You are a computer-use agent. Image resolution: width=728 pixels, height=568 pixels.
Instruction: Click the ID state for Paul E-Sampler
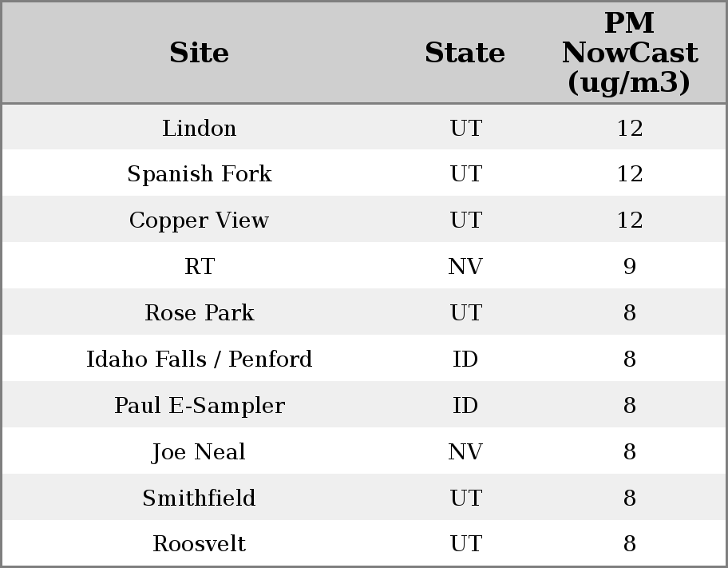click(x=465, y=406)
